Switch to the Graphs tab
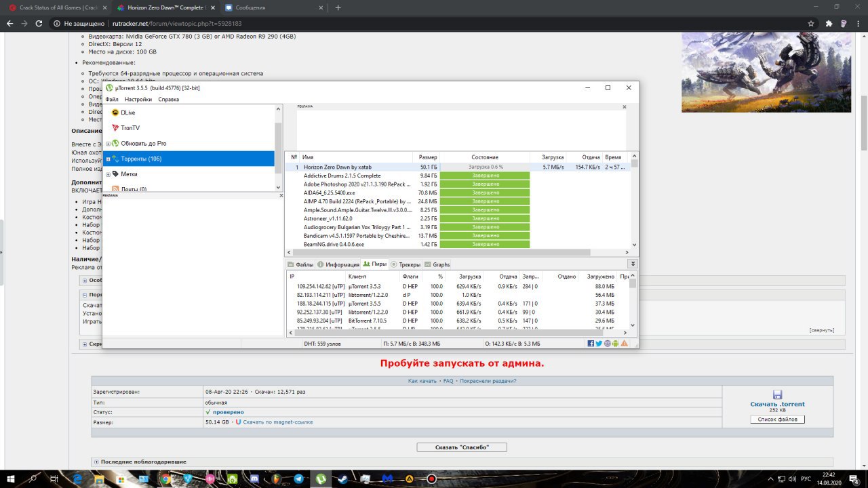The width and height of the screenshot is (868, 488). (x=437, y=264)
